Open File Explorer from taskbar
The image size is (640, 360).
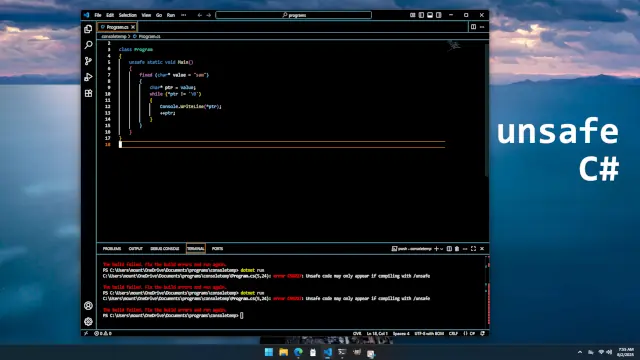[x=284, y=352]
